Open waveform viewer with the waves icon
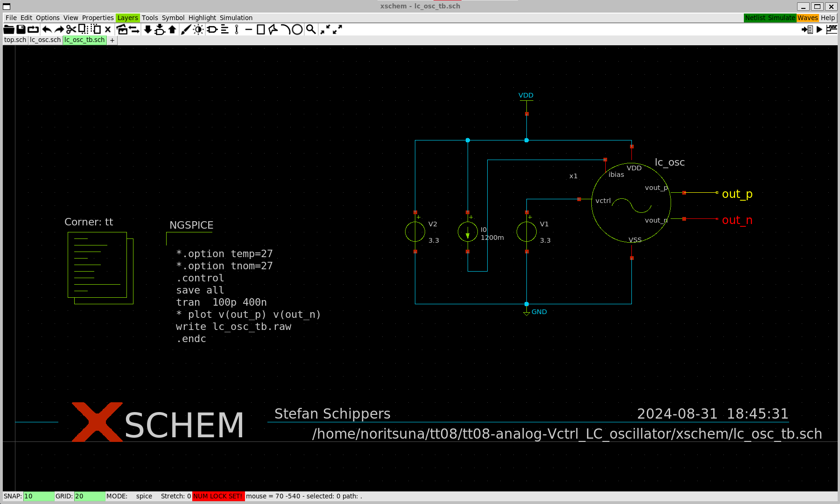The image size is (840, 504). coord(832,29)
